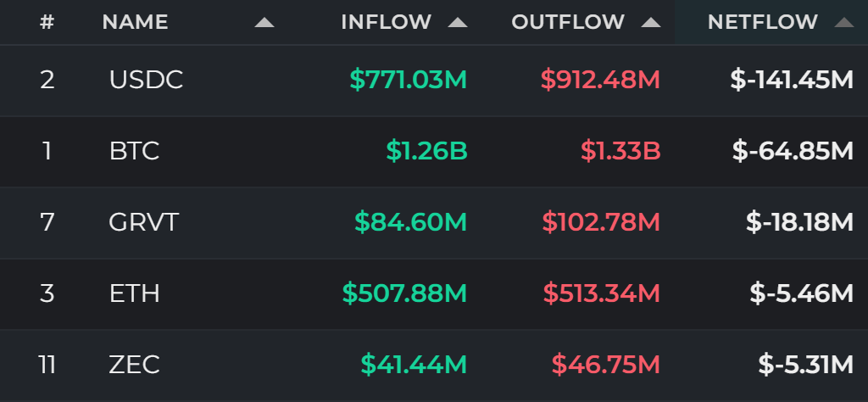Open the BTC token row

tap(434, 151)
